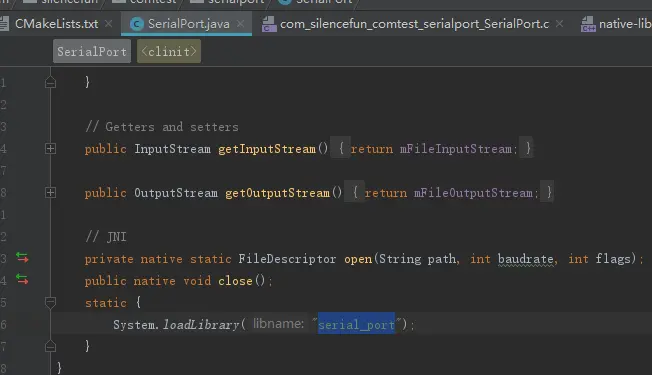The image size is (652, 375).
Task: Click the CMakeLists.txt file icon
Action: (4, 24)
